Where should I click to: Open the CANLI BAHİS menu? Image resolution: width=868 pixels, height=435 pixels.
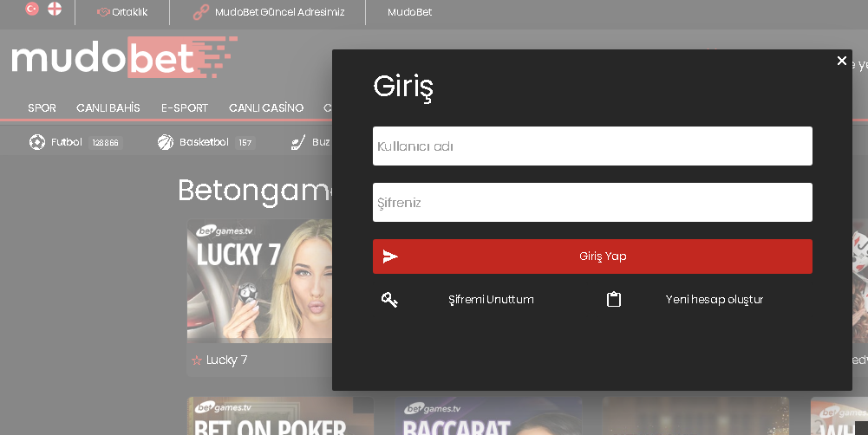click(x=108, y=108)
